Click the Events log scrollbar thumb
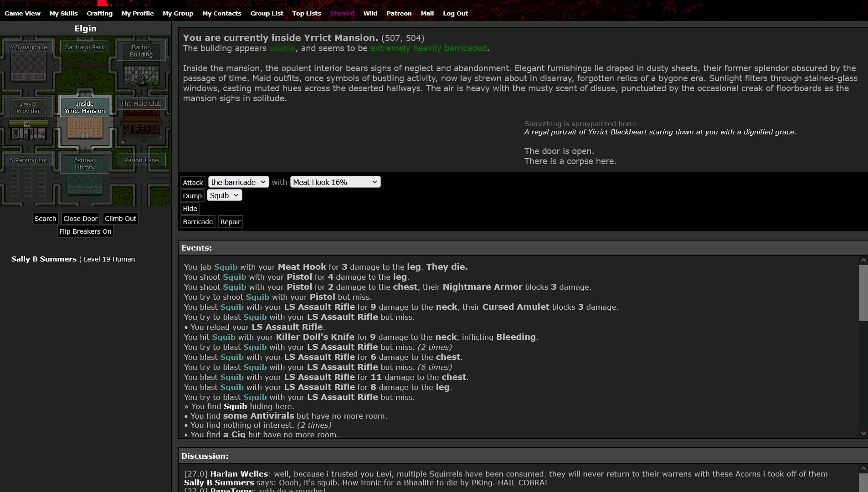868x492 pixels. click(863, 293)
